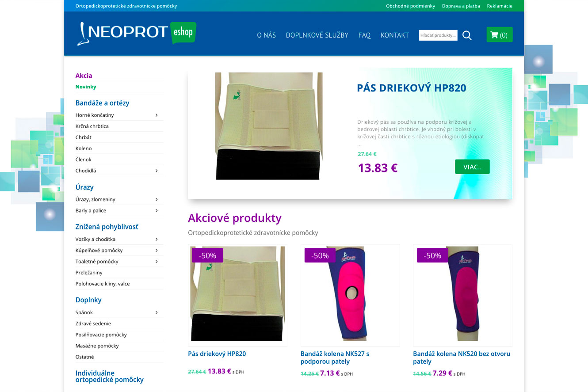Focus the Hľadať produkty search field
588x392 pixels.
(438, 35)
